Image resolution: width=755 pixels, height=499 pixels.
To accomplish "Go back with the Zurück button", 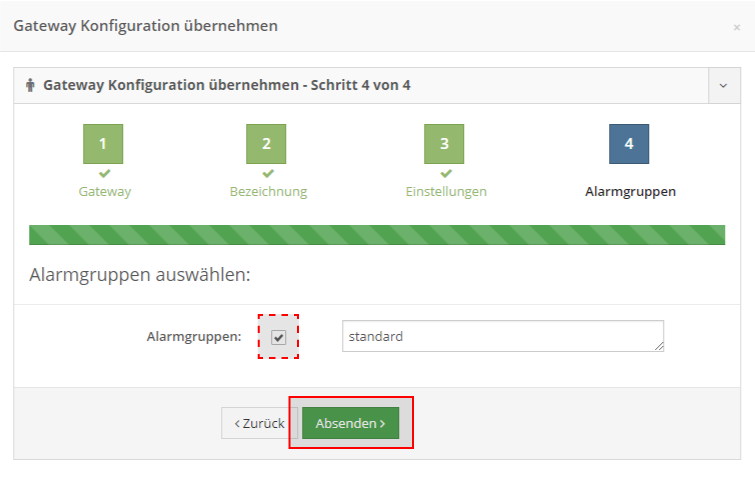I will 260,423.
